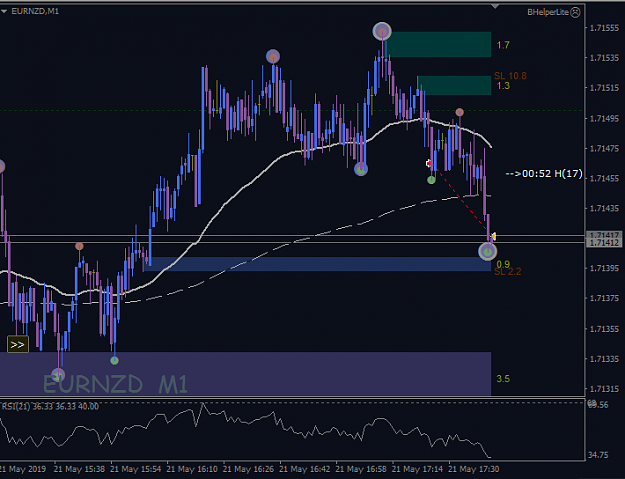Click the RSI(21) indicator label

click(x=50, y=406)
